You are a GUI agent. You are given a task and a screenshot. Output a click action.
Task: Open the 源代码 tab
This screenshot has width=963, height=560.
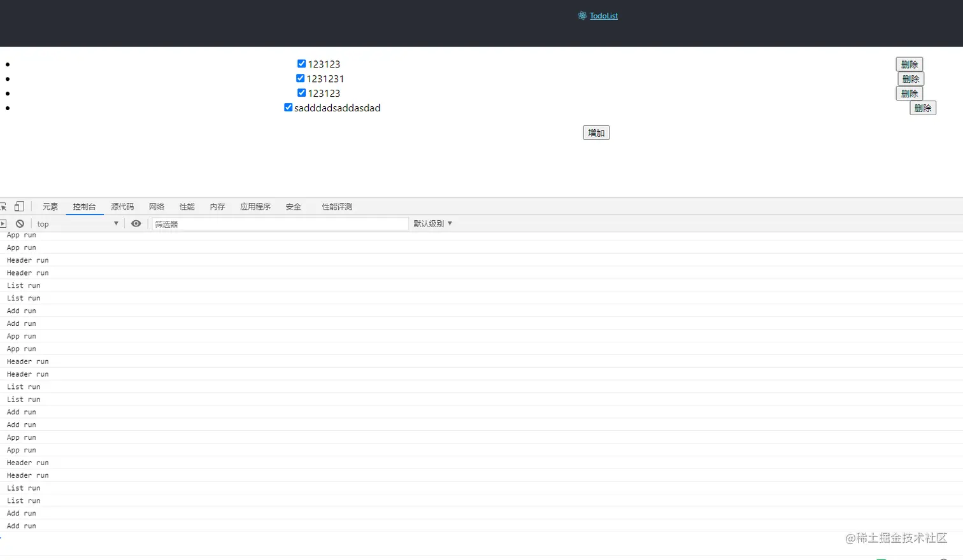(x=122, y=207)
